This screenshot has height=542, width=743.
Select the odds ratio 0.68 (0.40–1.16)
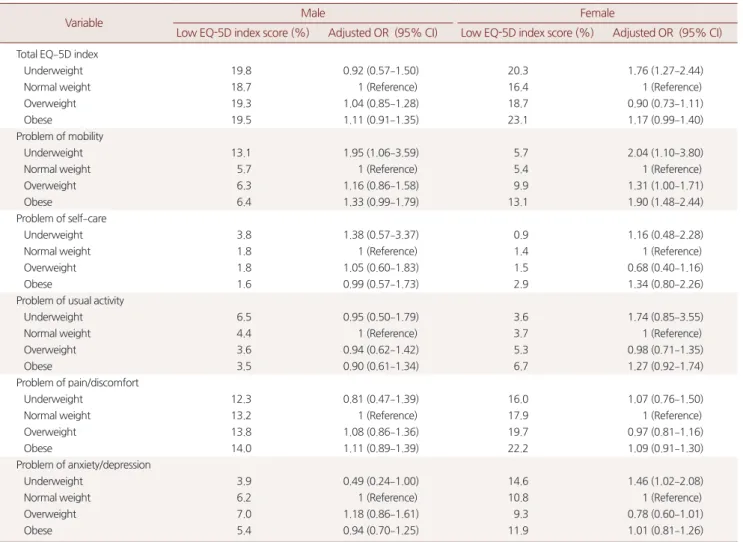tap(665, 268)
